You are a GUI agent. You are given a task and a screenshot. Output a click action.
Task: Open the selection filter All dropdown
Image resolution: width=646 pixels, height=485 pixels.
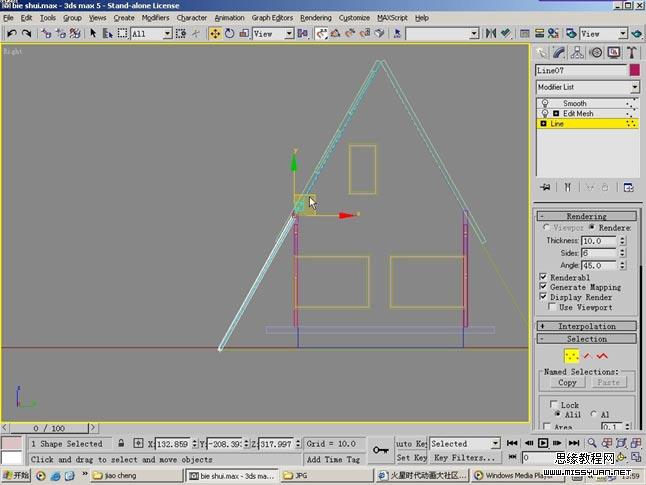point(167,34)
